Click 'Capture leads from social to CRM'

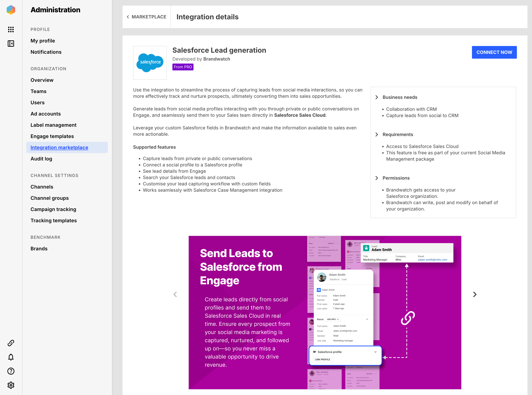click(422, 116)
